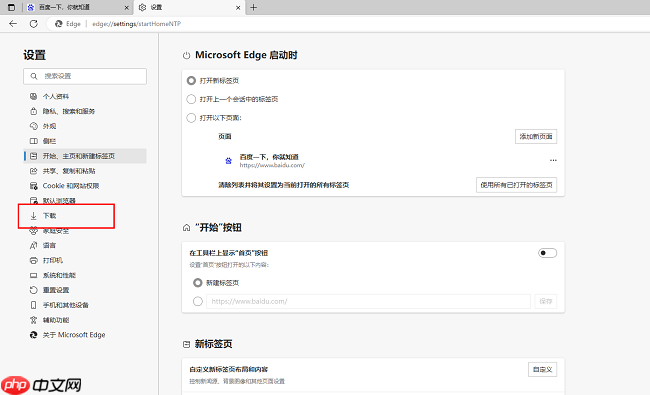Open the 辅助功能 accessibility icon entry
The height and width of the screenshot is (395, 650).
pyautogui.click(x=34, y=320)
